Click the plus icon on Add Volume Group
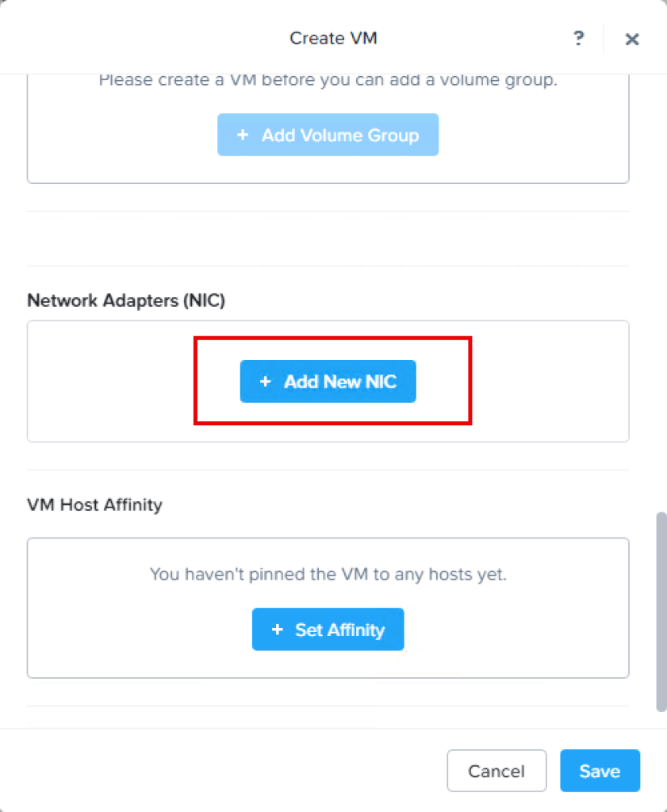This screenshot has height=812, width=667. (243, 136)
